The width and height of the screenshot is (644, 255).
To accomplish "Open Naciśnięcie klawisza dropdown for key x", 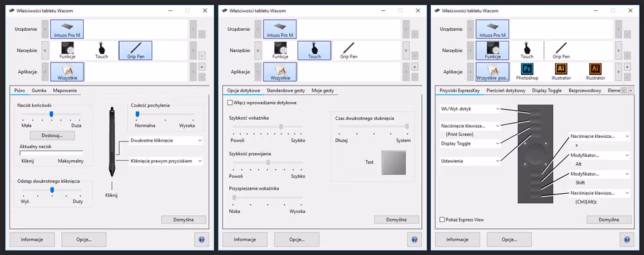I will click(599, 137).
